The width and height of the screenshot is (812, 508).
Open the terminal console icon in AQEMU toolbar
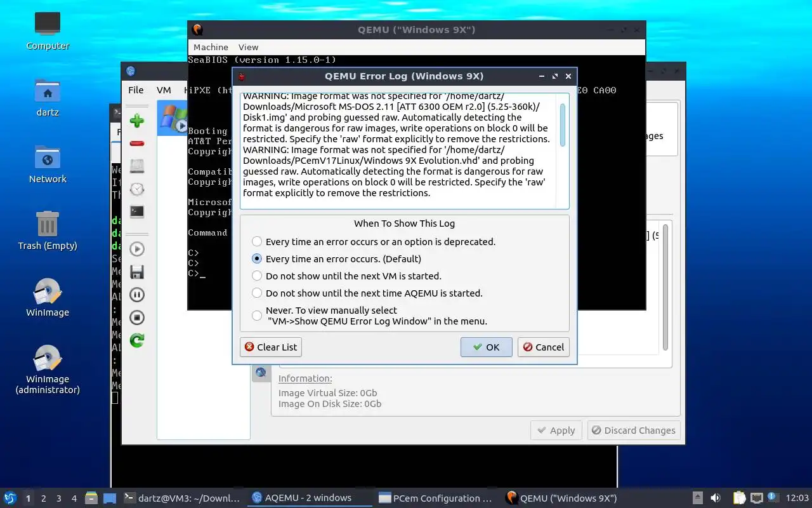coord(137,211)
